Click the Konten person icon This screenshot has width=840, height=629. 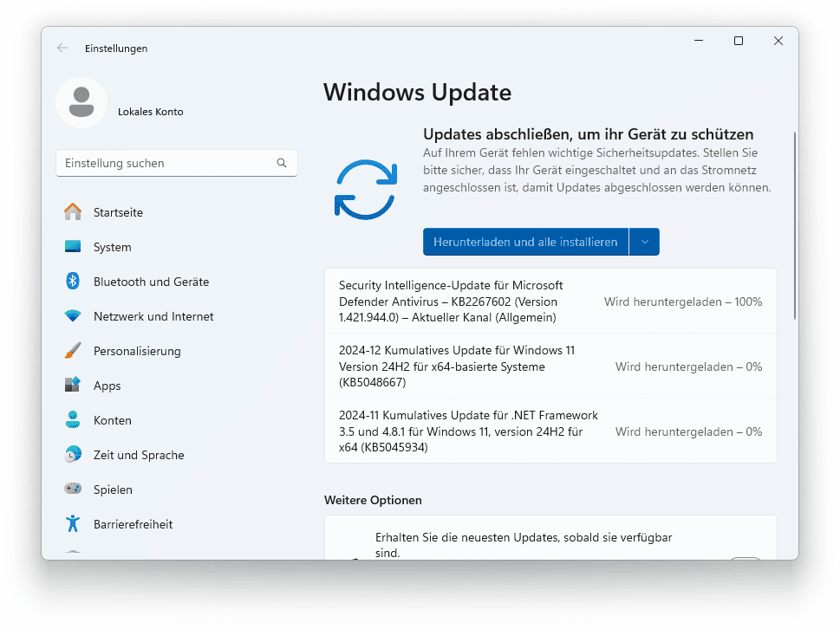[x=73, y=419]
